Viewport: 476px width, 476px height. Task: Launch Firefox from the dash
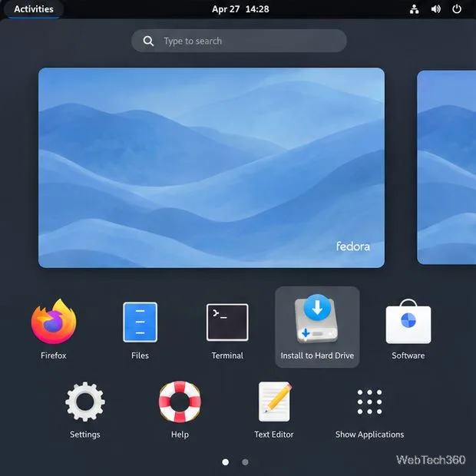pos(54,322)
